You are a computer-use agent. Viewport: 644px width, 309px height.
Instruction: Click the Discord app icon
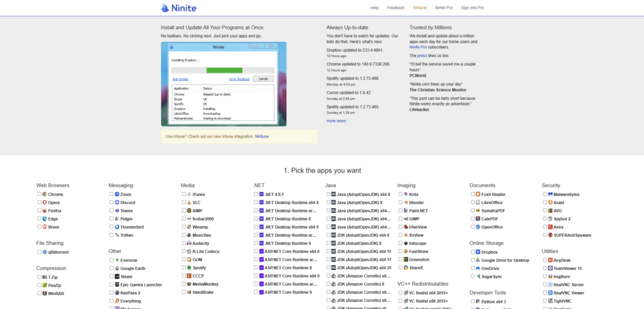117,203
